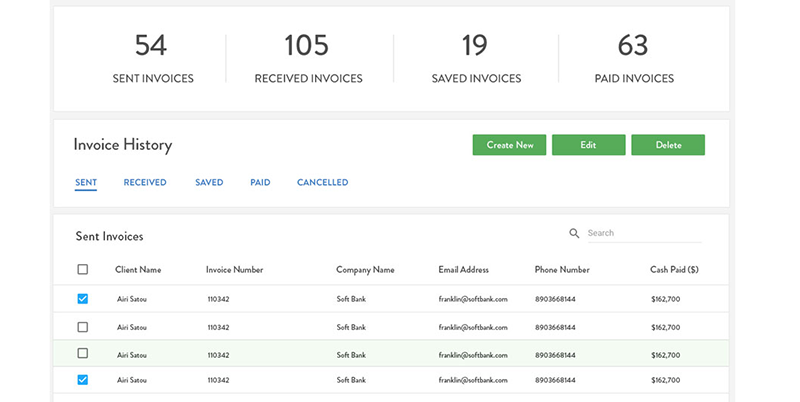Sort by the Client Name column header

(x=138, y=270)
